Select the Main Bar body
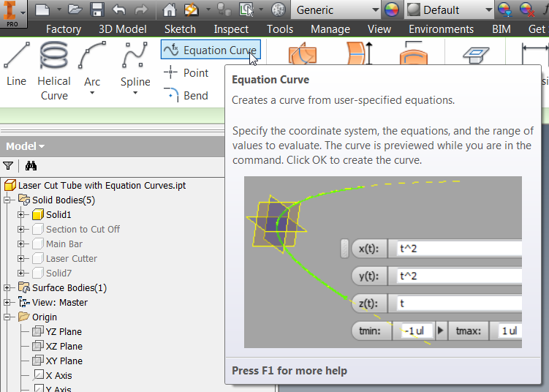 [58, 244]
